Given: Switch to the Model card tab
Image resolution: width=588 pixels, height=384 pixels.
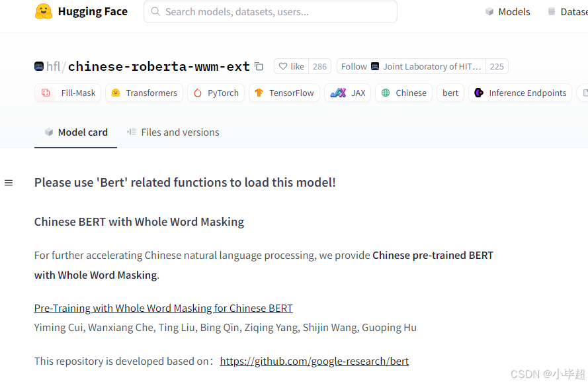Looking at the screenshot, I should (76, 132).
